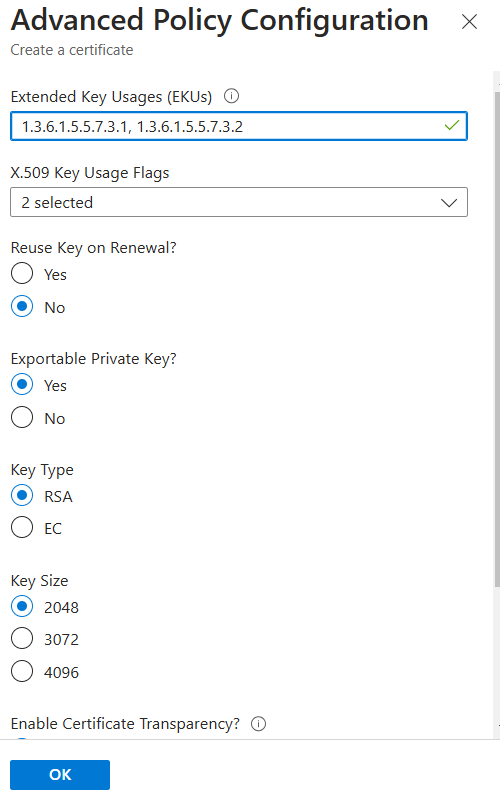Image resolution: width=500 pixels, height=794 pixels.
Task: Click the green validation checkmark in EKU field
Action: click(x=451, y=125)
